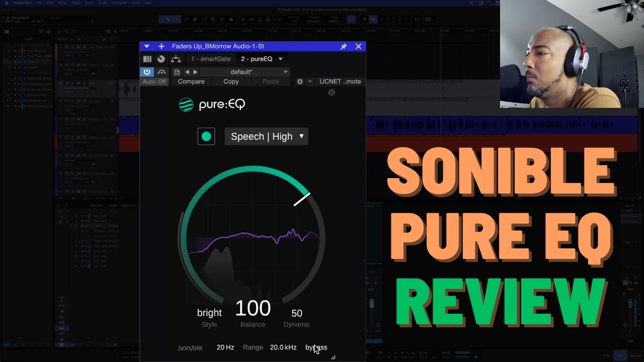Open the channel editor bars icon
This screenshot has width=644, height=362.
(147, 59)
